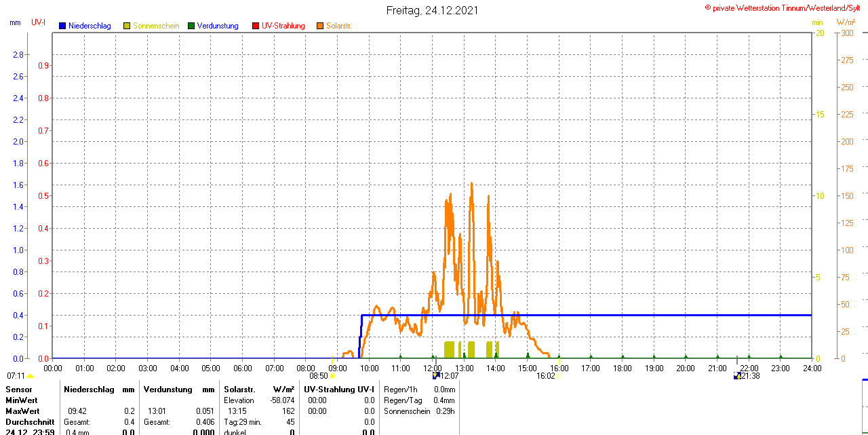Viewport: 868px width, 435px height.
Task: Click the sun marker beside 16:02
Action: coord(559,376)
